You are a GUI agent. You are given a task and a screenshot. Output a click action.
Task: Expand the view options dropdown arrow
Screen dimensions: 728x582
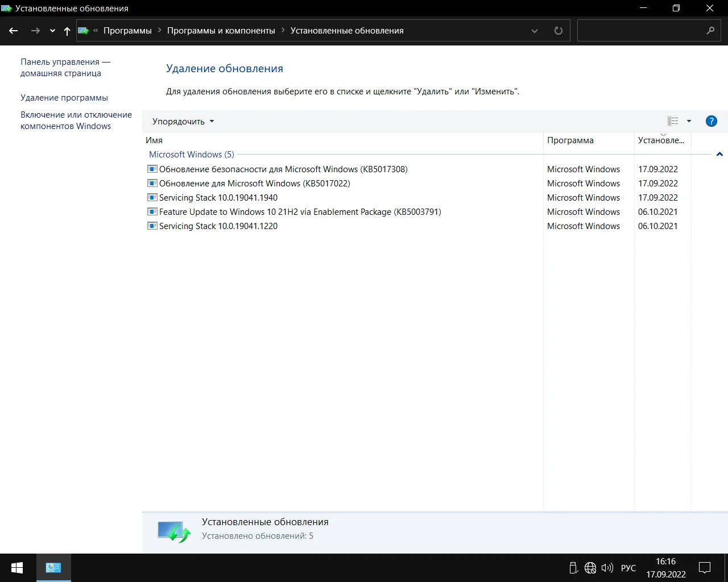point(689,121)
